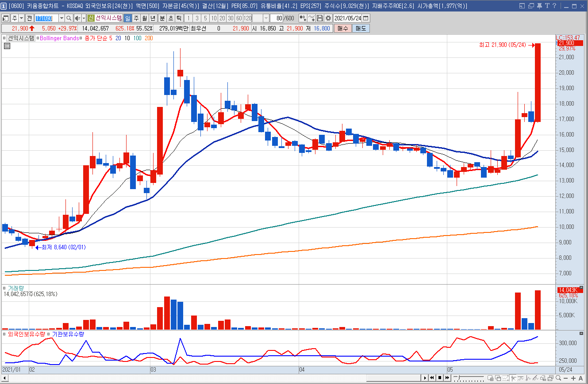
Task: Click the crosshair cursor icon at bottom
Action: 513,378
